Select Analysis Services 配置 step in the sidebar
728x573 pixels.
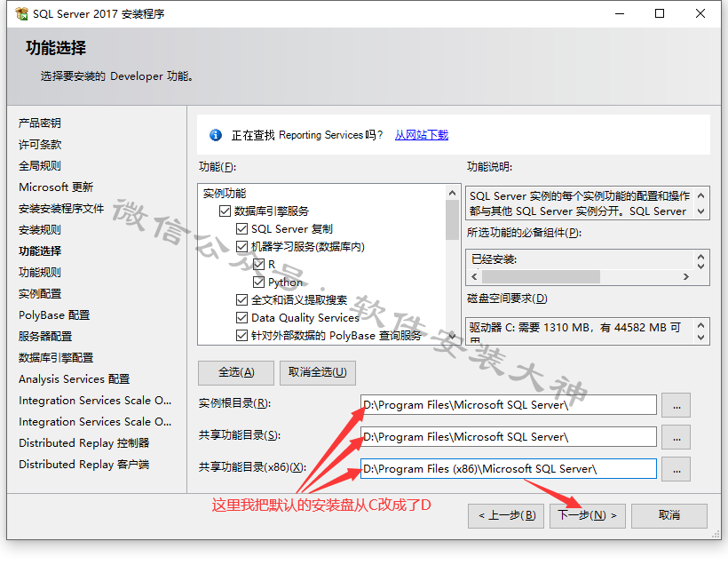coord(75,379)
